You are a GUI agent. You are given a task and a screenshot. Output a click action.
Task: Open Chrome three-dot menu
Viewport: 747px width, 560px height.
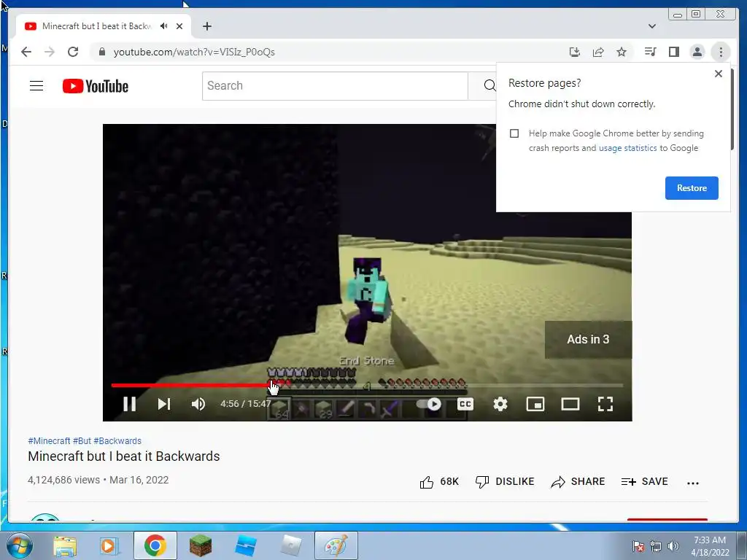[721, 52]
